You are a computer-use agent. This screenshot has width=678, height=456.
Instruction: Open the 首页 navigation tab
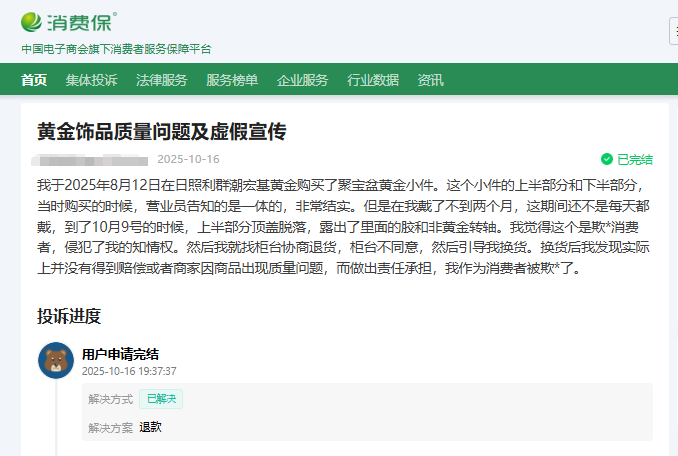[x=34, y=80]
